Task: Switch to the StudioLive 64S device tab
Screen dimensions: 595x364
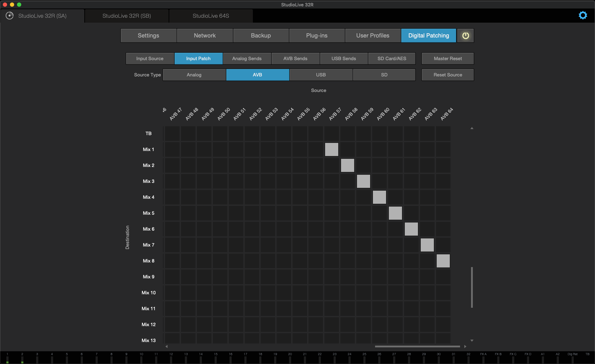Action: point(211,16)
